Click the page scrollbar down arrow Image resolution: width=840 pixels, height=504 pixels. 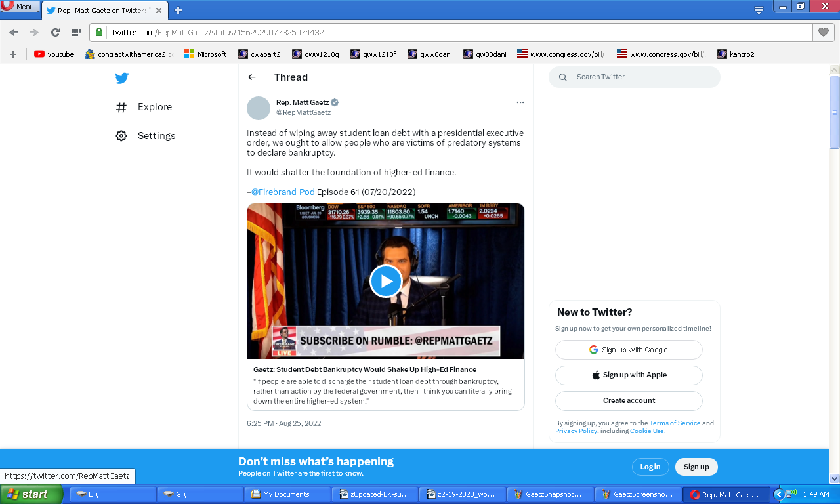pyautogui.click(x=834, y=478)
